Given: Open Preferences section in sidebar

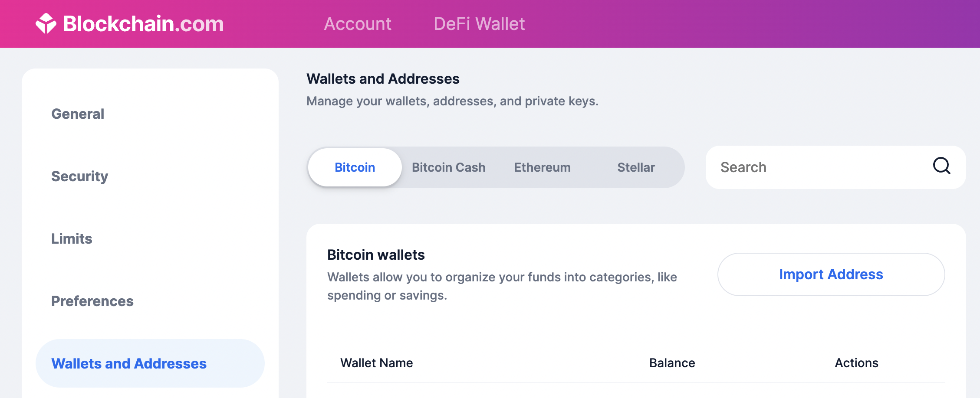Looking at the screenshot, I should 92,301.
